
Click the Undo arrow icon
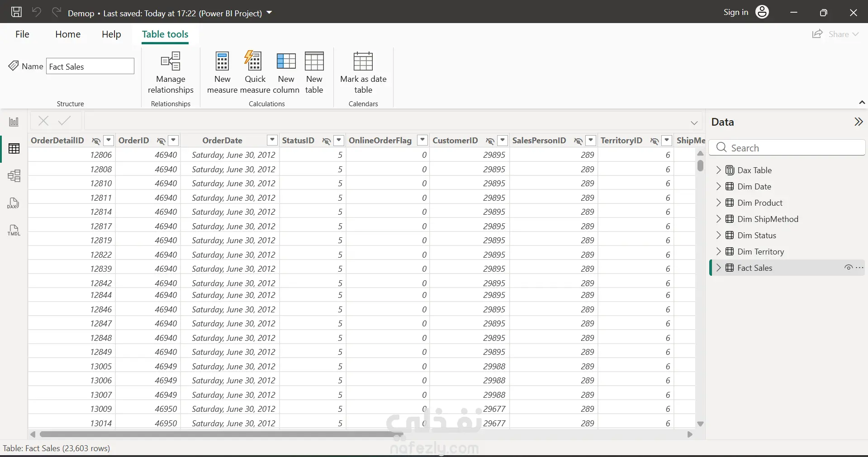[x=37, y=12]
